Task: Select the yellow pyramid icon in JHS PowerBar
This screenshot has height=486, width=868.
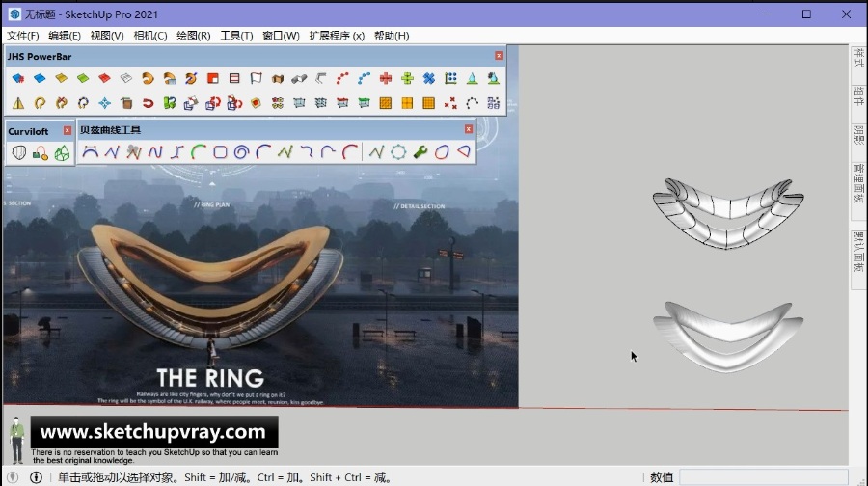Action: tap(17, 103)
